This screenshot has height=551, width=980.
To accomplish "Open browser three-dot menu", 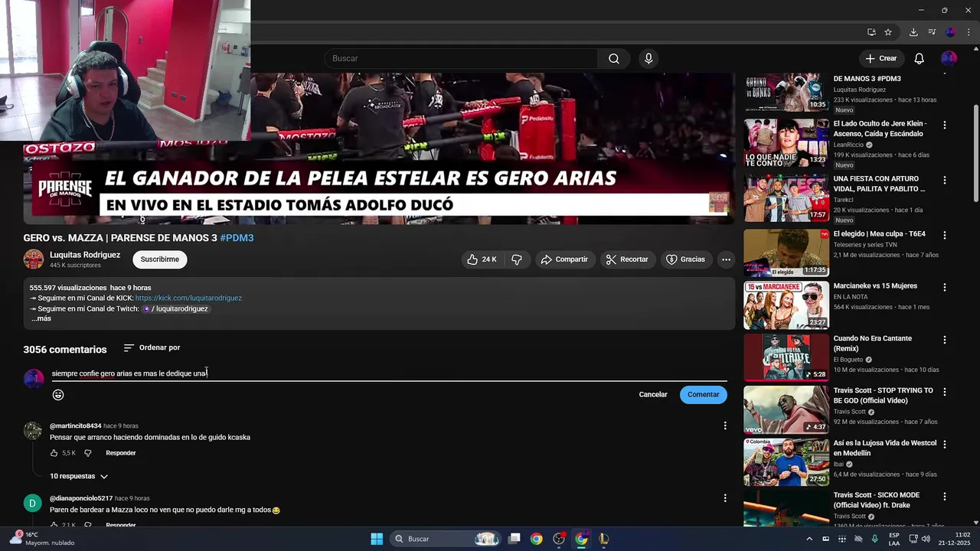I will coord(969,32).
